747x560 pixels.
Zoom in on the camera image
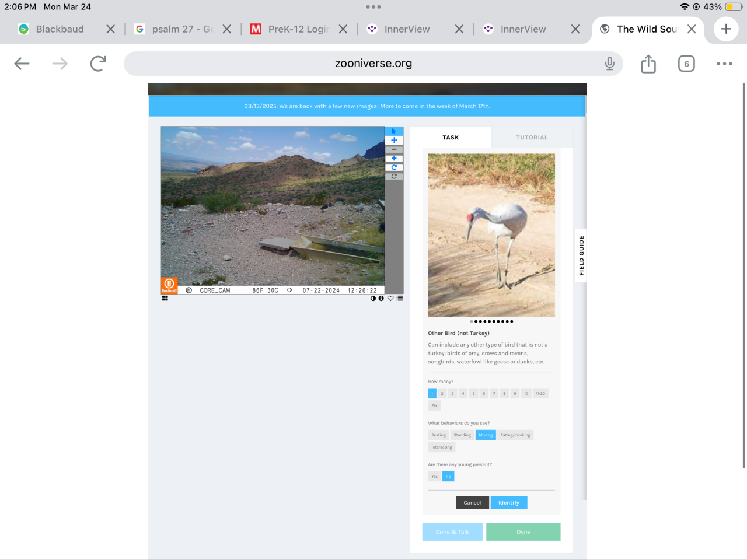394,158
